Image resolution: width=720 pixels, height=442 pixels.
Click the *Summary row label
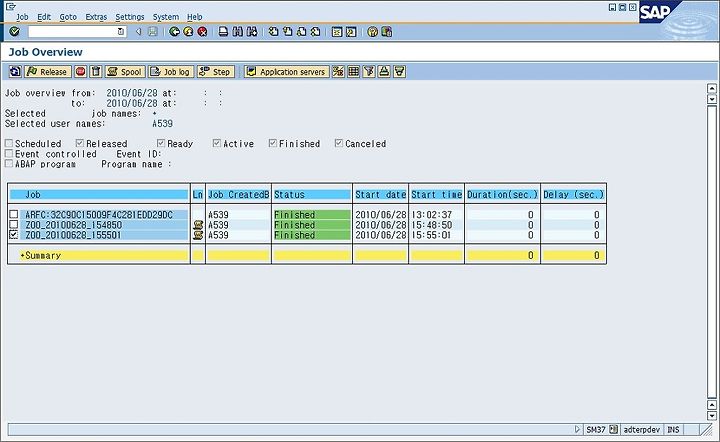pos(40,255)
